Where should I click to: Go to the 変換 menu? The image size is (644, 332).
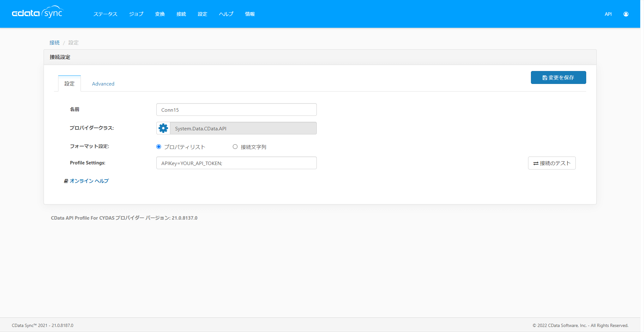[160, 14]
